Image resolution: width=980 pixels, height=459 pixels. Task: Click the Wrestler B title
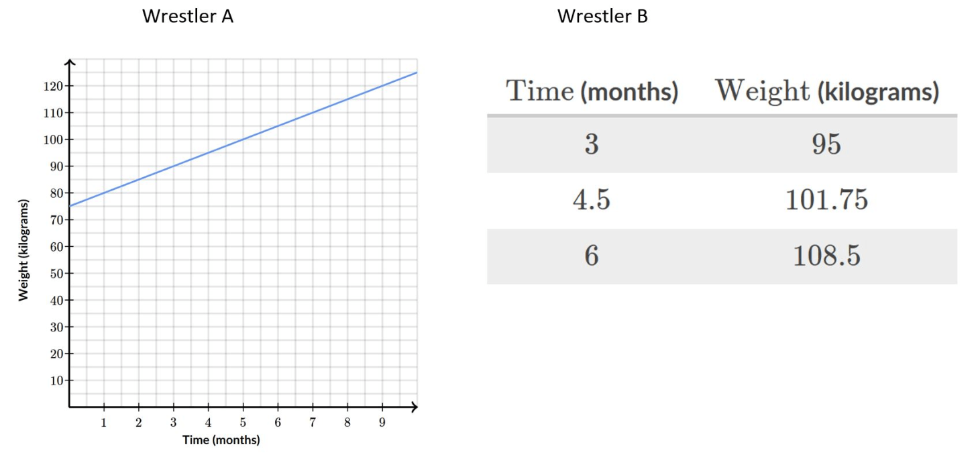pos(602,16)
